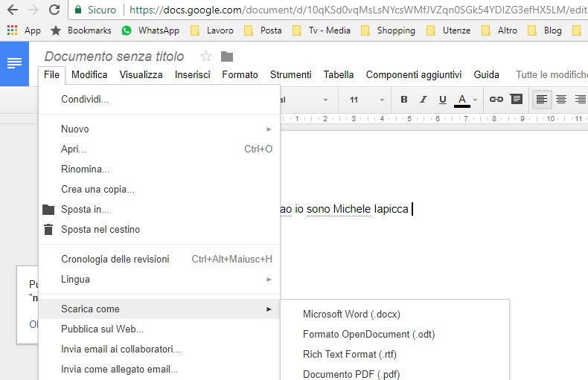Click the move-to-folder icon beside title
The image size is (588, 380).
click(x=227, y=57)
